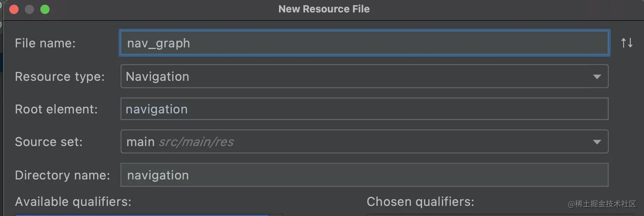This screenshot has height=216, width=644.
Task: Click the "Chosen qualifiers:" heading
Action: [420, 201]
